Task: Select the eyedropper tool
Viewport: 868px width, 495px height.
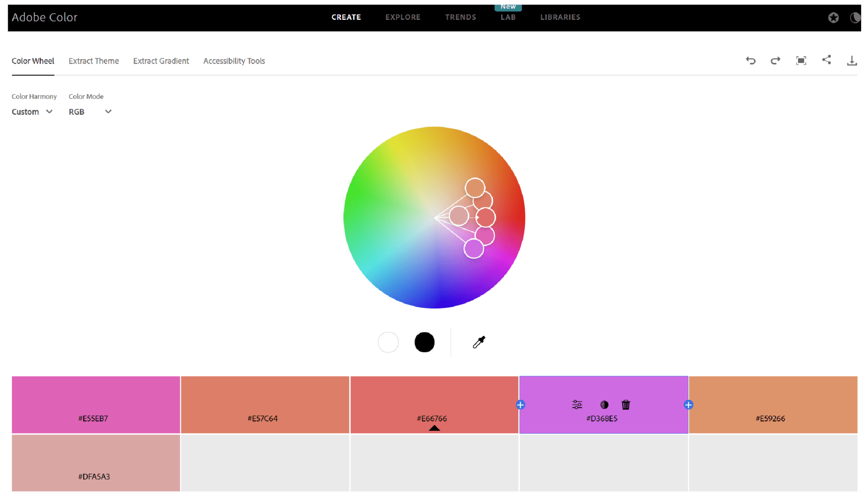Action: point(479,342)
